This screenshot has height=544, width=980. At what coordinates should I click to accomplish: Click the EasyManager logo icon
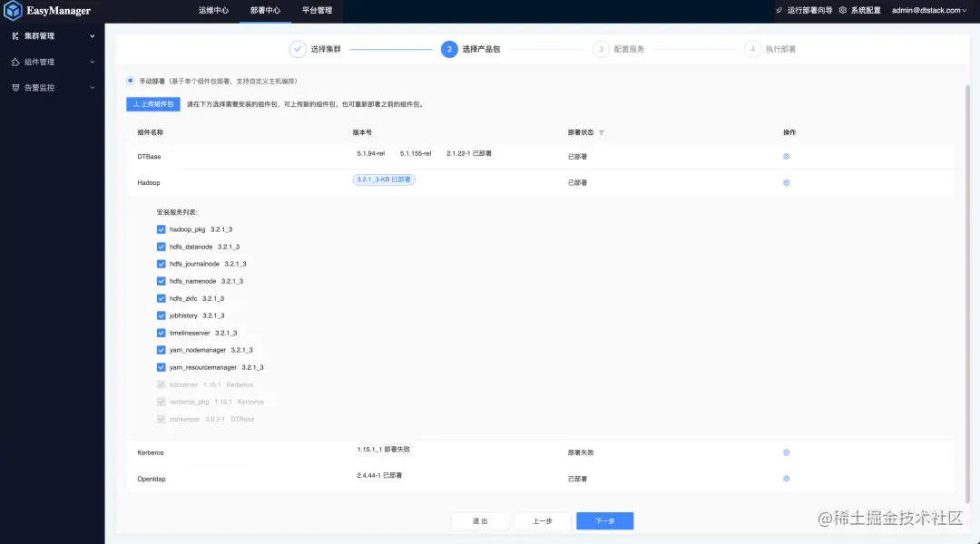tap(13, 11)
